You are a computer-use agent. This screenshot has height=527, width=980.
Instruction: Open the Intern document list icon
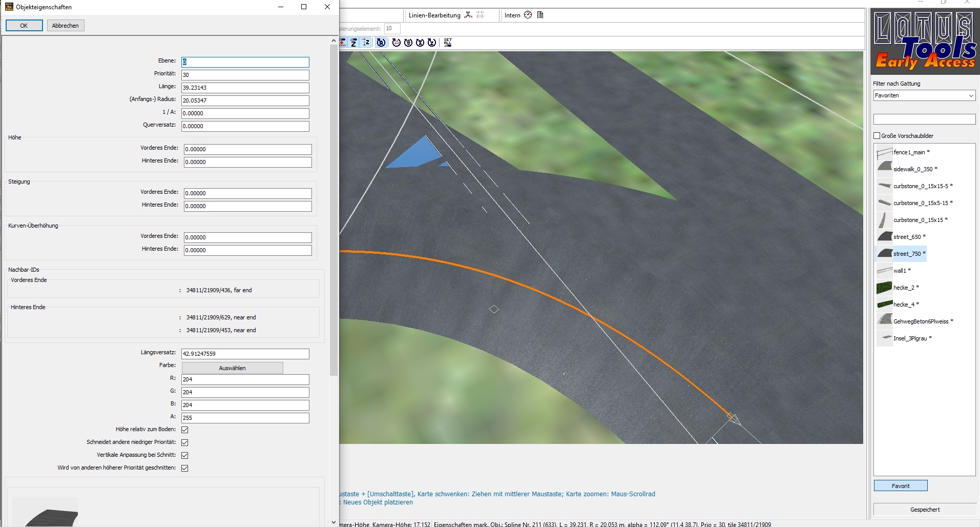pos(540,15)
